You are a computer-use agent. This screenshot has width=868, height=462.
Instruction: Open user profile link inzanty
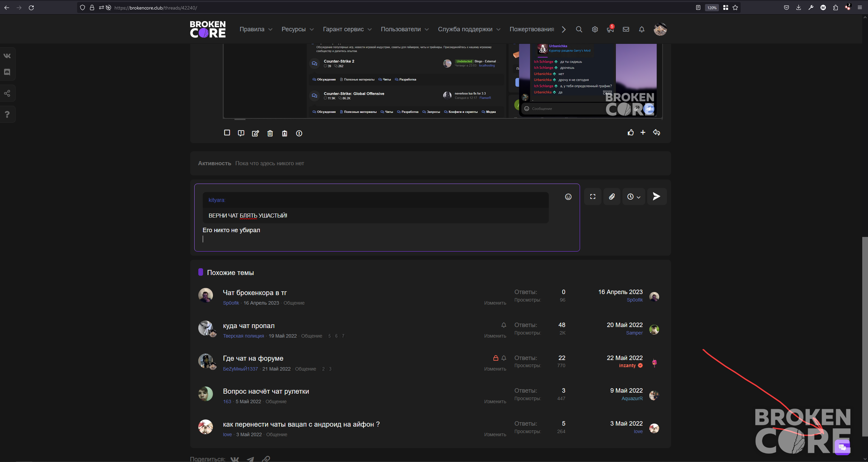point(627,365)
